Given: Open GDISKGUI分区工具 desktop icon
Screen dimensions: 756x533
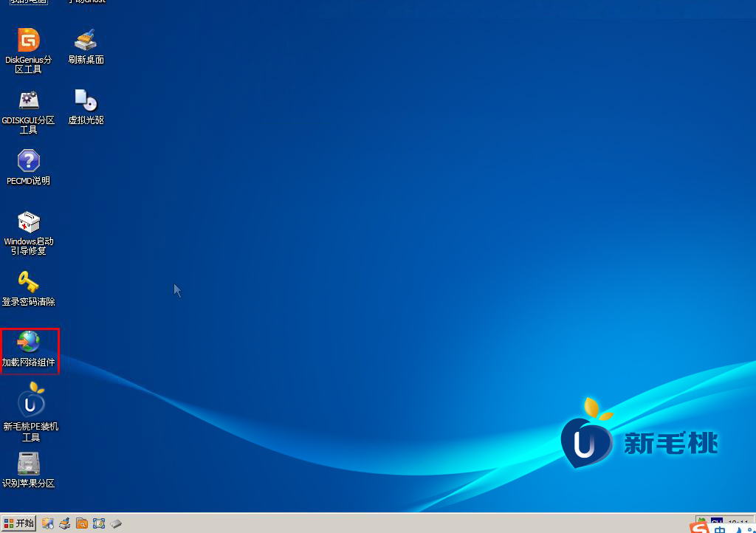Looking at the screenshot, I should pos(29,111).
